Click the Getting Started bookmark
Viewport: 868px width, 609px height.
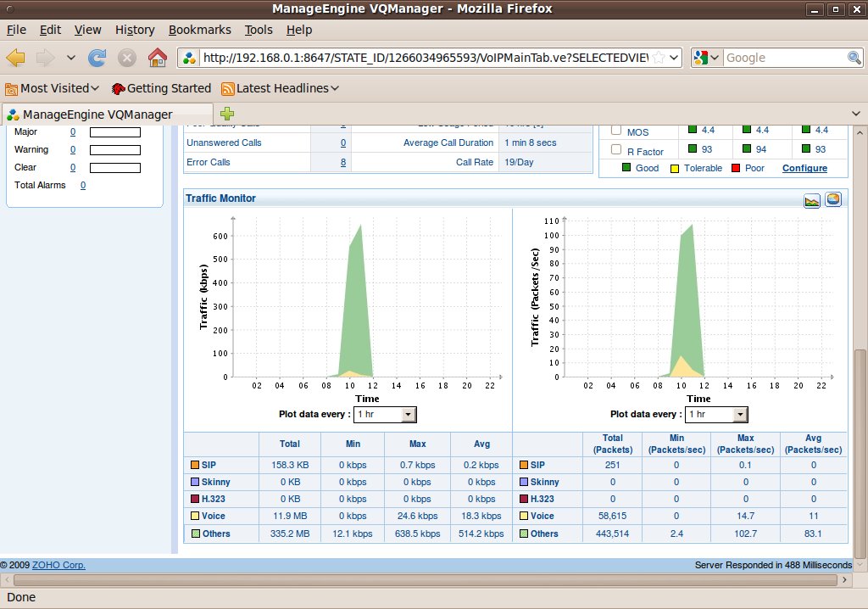161,89
